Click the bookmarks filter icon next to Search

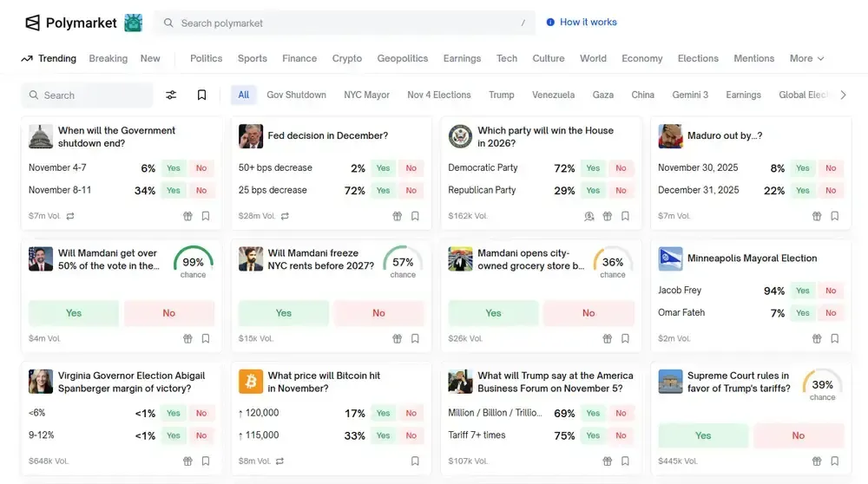point(201,95)
